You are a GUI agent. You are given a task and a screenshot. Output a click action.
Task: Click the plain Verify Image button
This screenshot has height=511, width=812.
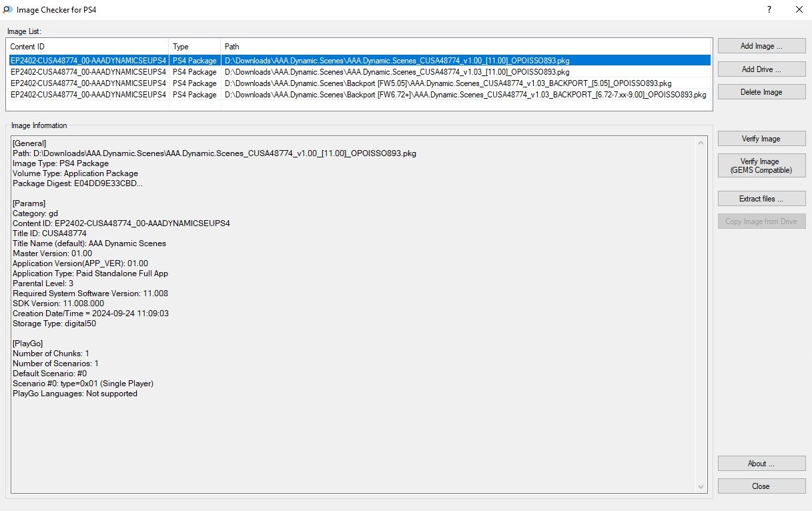pos(761,139)
